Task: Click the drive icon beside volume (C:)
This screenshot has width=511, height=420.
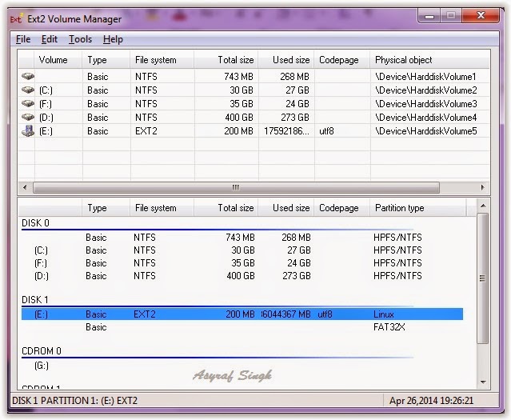Action: tap(28, 90)
